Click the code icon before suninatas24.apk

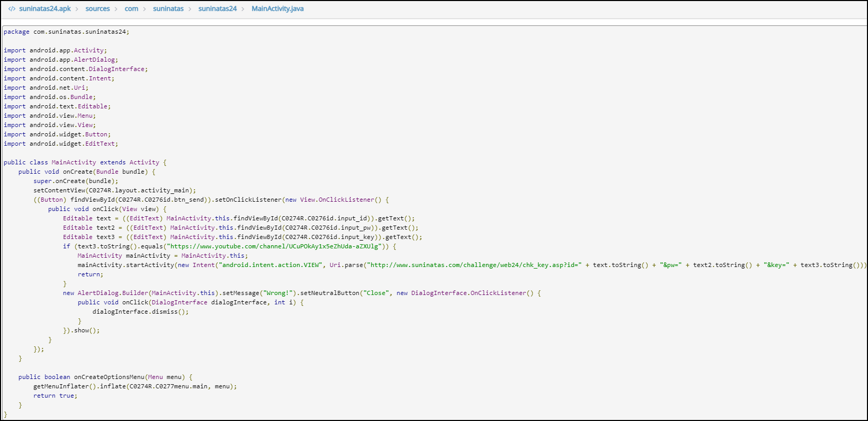click(x=12, y=9)
